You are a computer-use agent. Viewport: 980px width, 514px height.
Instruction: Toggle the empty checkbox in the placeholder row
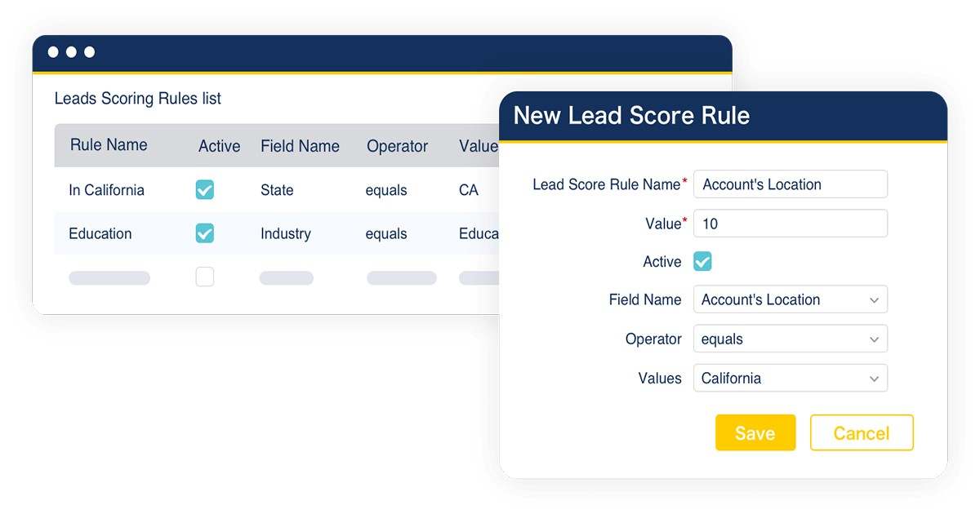(205, 277)
